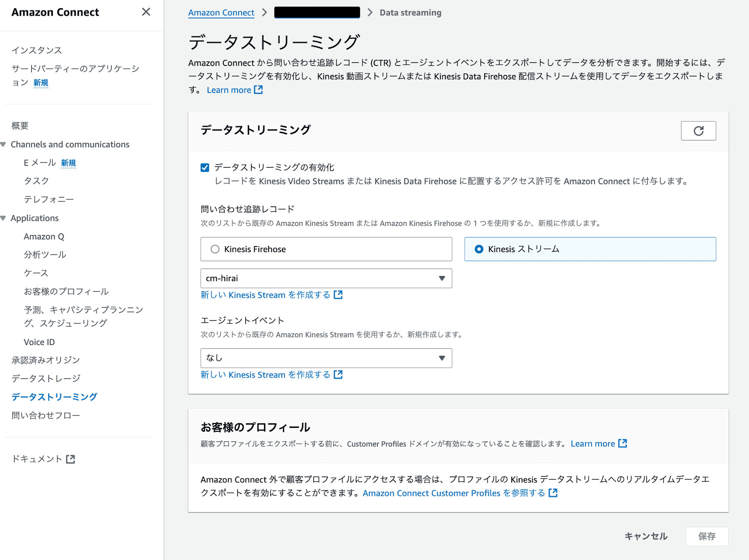Click external-link icon beside top Learn more

pos(258,90)
